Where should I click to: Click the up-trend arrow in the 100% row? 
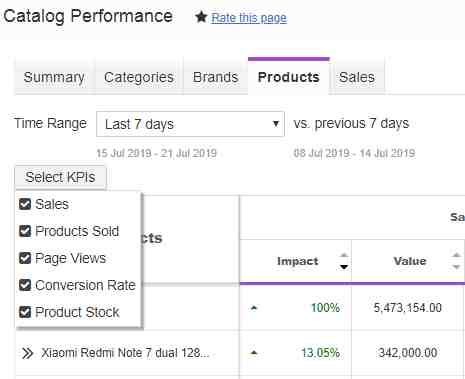254,308
